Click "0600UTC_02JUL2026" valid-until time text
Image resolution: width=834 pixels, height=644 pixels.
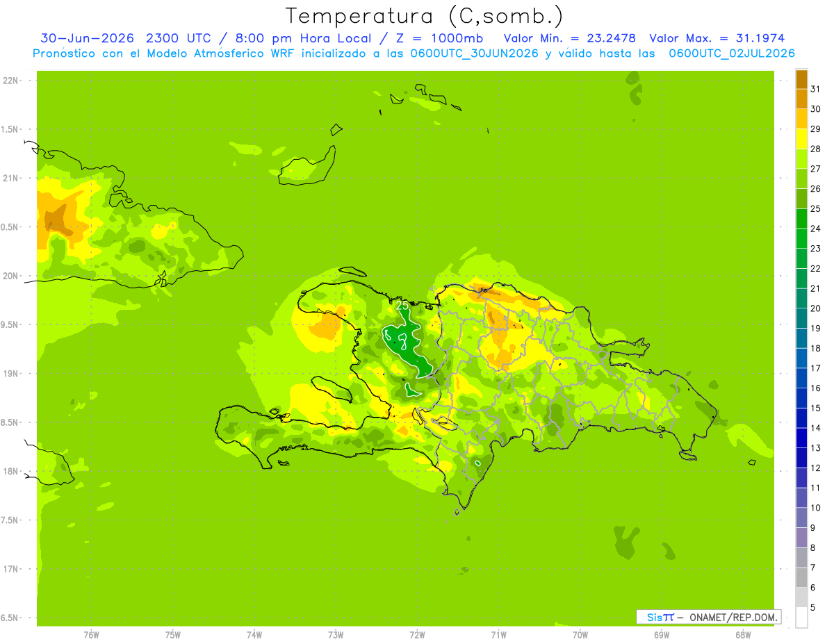tap(732, 53)
